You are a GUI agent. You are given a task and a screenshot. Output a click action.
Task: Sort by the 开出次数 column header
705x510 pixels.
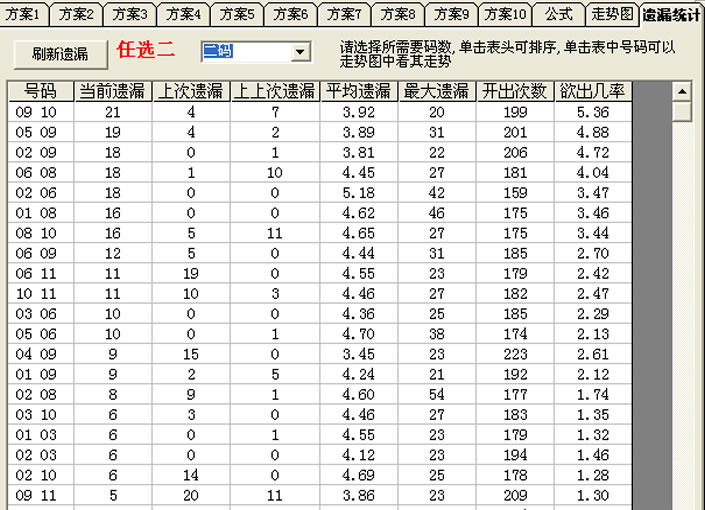tap(514, 91)
